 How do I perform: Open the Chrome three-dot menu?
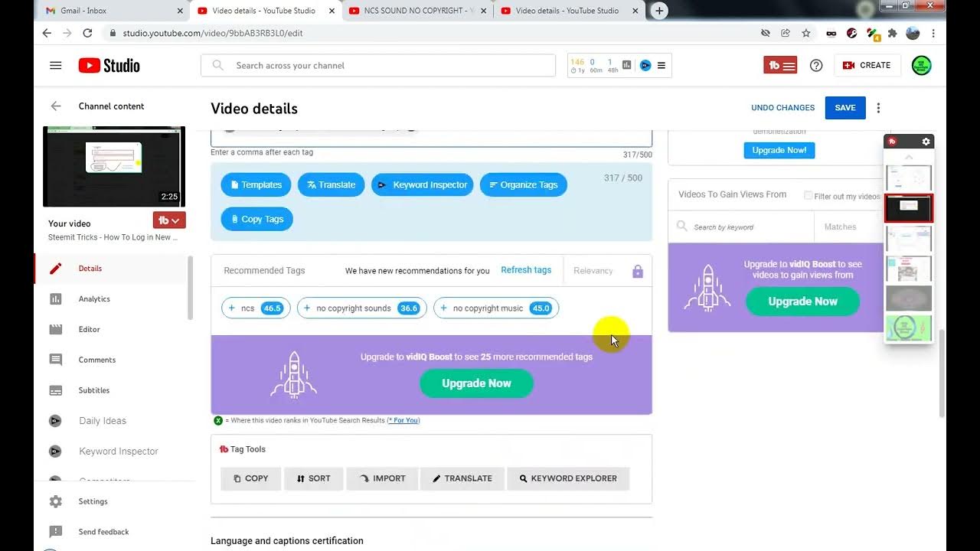(933, 34)
